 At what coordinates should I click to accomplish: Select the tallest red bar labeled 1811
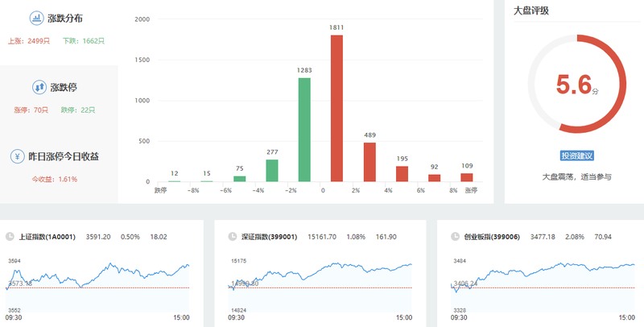pos(336,108)
